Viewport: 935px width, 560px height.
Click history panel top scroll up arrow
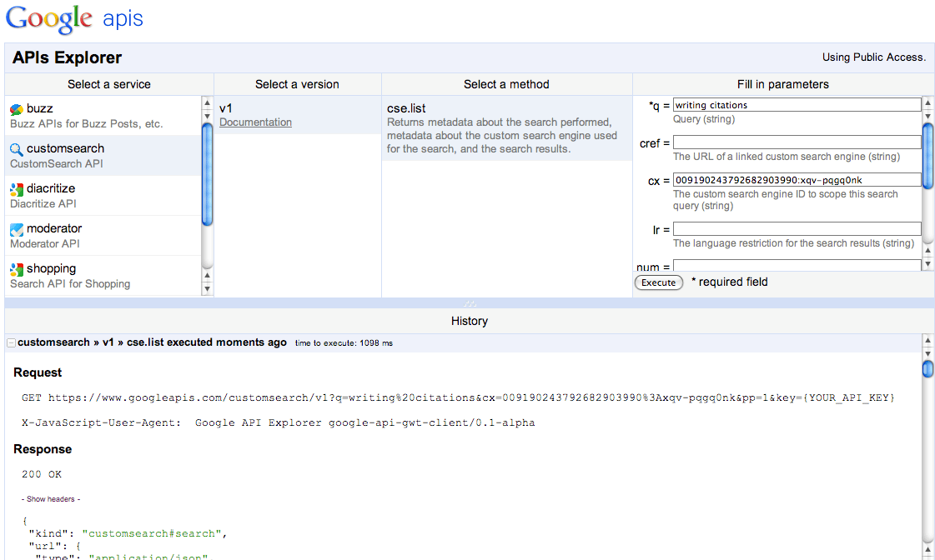pos(927,340)
